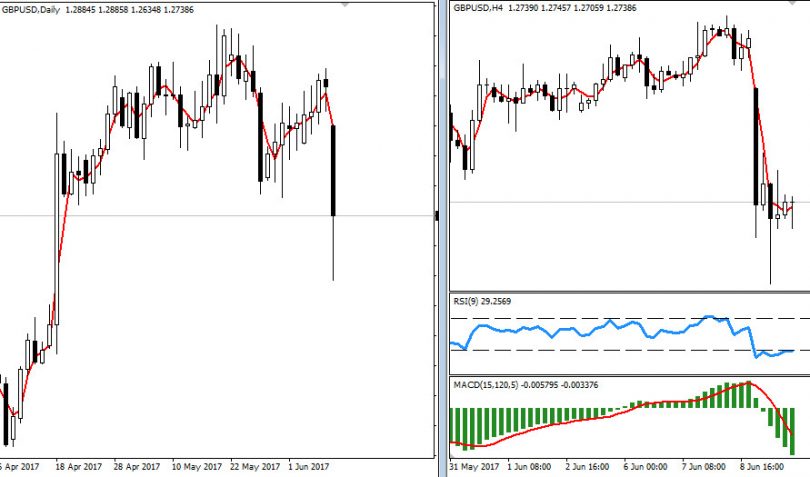Viewport: 810px width, 477px height.
Task: Click the RSI upper dashed level line
Action: coord(630,319)
